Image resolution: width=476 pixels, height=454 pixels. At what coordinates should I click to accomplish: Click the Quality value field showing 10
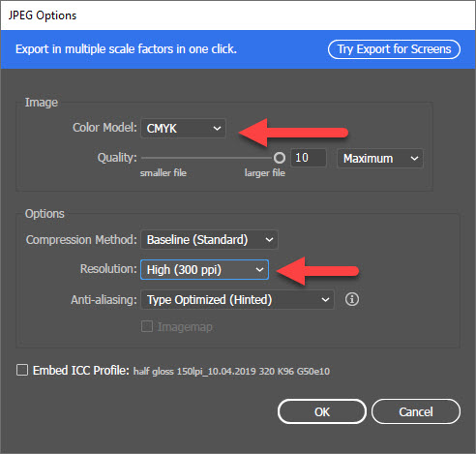pyautogui.click(x=309, y=158)
